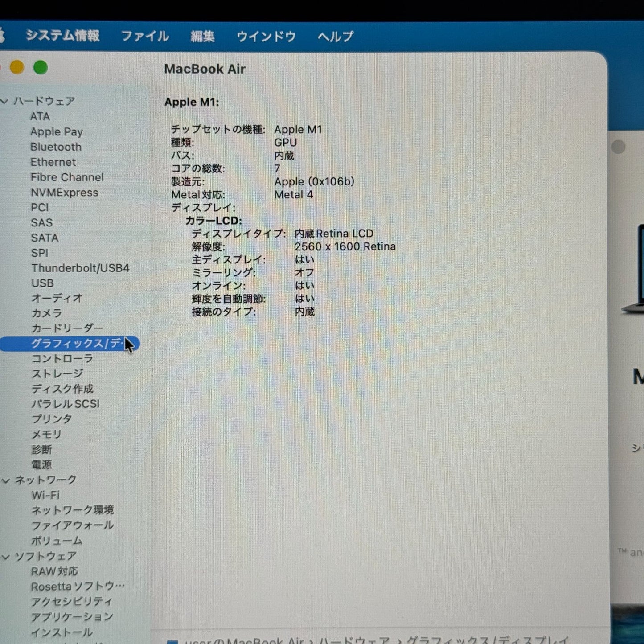Select Apple Pay in the sidebar
The image size is (644, 644).
tap(57, 132)
